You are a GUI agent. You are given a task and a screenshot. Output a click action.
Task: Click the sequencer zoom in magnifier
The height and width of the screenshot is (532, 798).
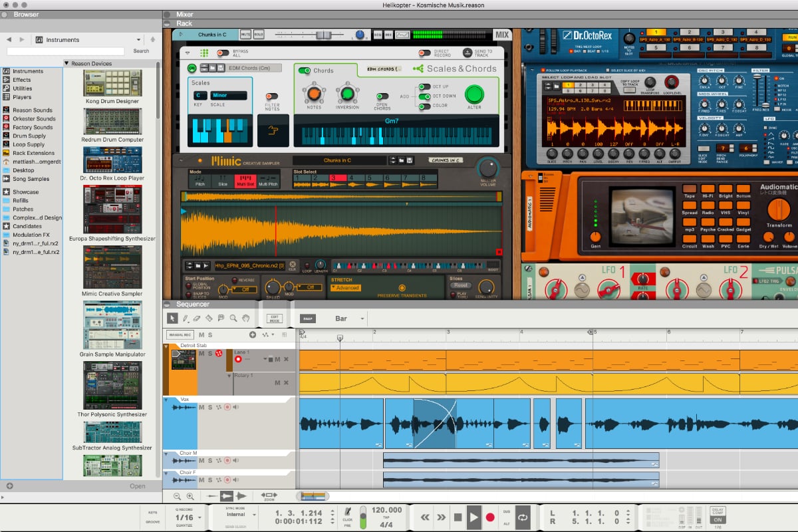190,496
